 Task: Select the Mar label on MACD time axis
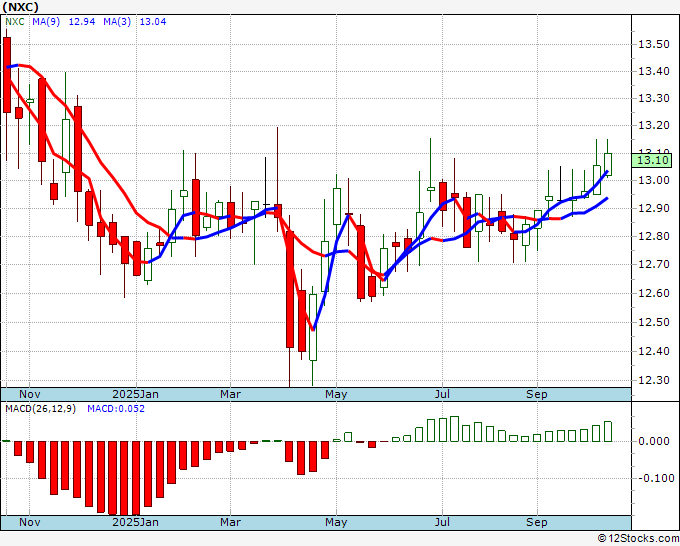[231, 522]
